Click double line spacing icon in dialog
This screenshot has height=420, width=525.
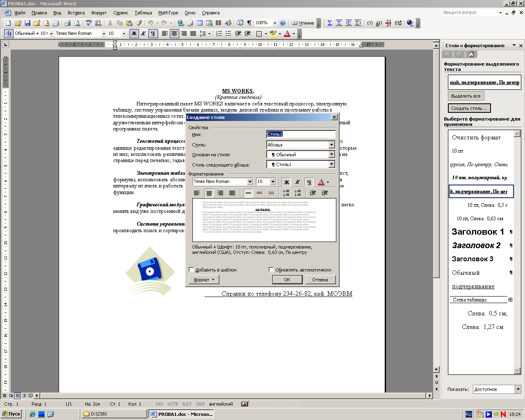coord(271,193)
